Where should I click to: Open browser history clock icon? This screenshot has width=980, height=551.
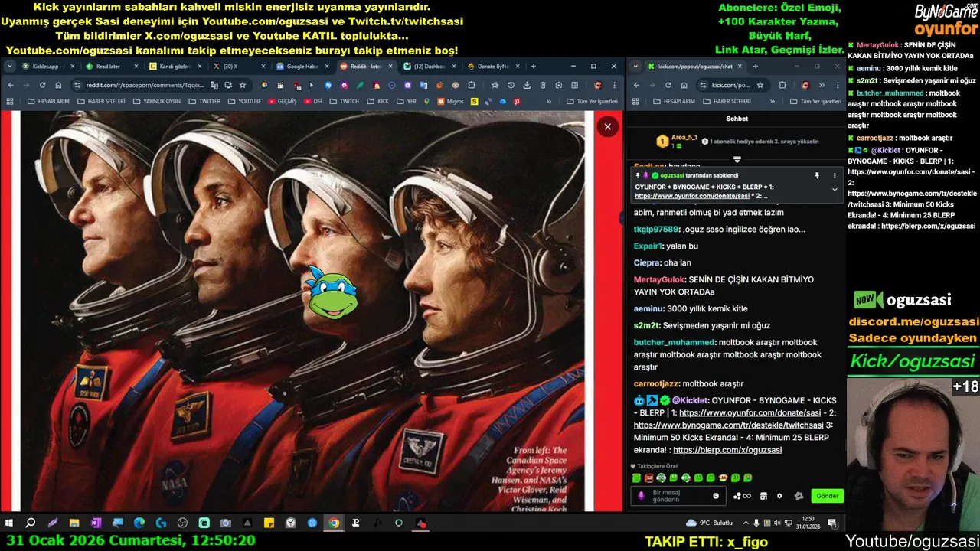[511, 85]
